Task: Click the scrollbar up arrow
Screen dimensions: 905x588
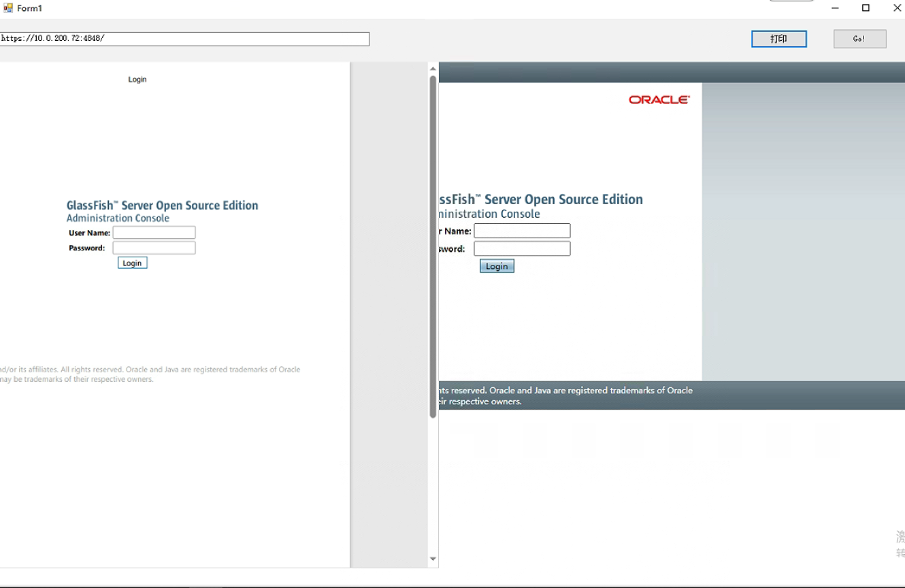Action: 433,68
